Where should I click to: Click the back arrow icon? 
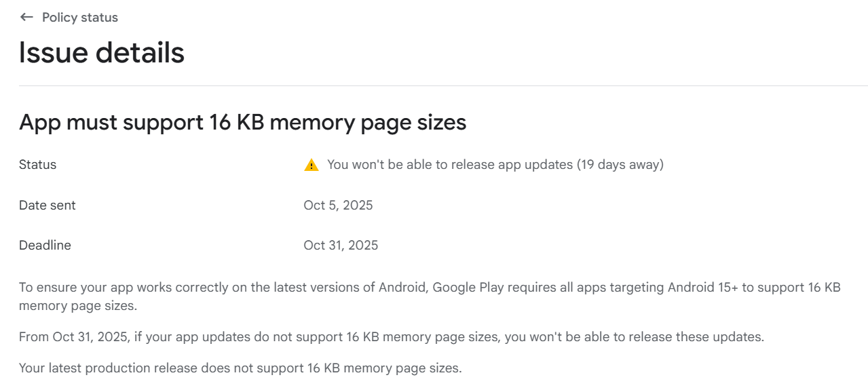click(x=26, y=18)
